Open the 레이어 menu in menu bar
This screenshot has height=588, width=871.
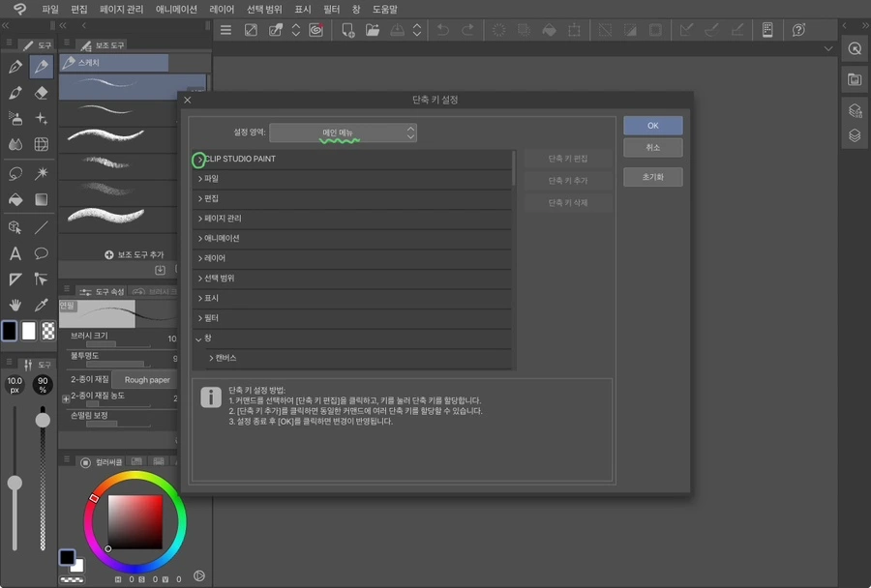click(222, 9)
